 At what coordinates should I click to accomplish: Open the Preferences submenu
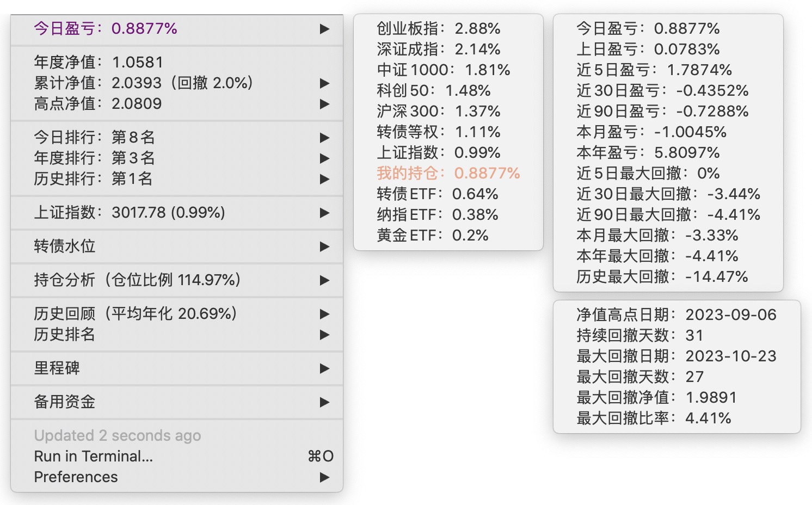click(76, 477)
